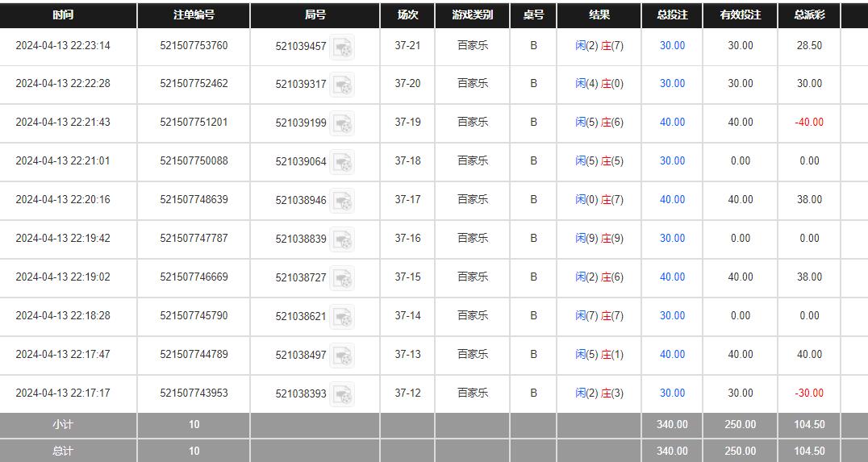The width and height of the screenshot is (868, 462).
Task: Play the replay for round 521039199
Action: (342, 123)
